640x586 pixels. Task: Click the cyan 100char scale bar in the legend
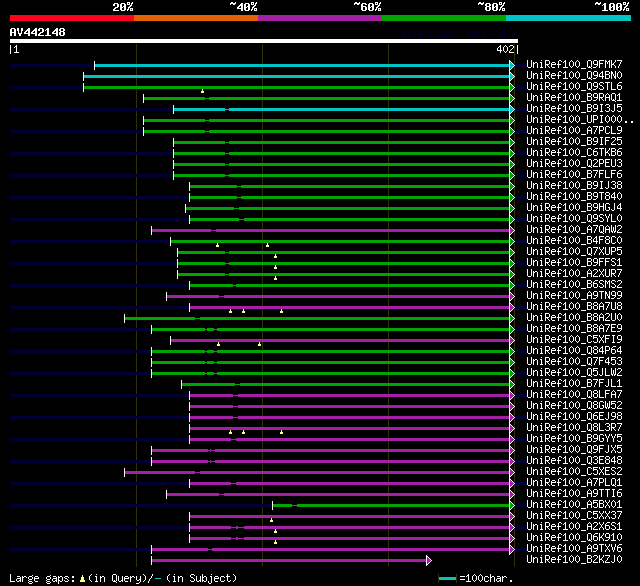coord(447,578)
